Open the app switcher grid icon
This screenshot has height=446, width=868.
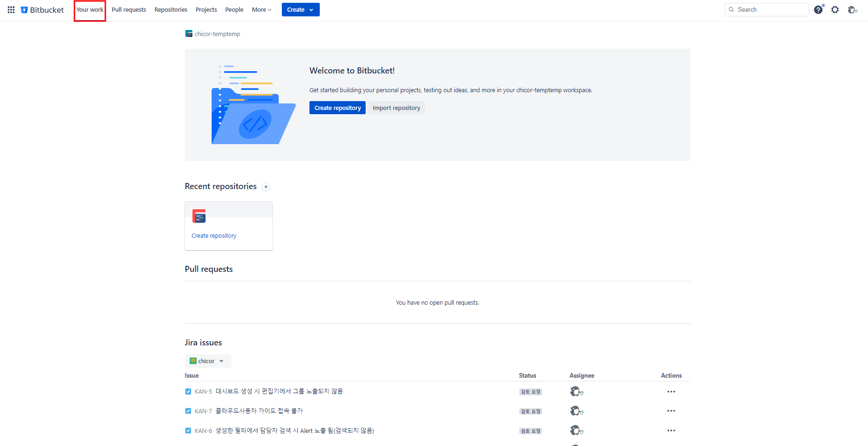click(x=11, y=10)
